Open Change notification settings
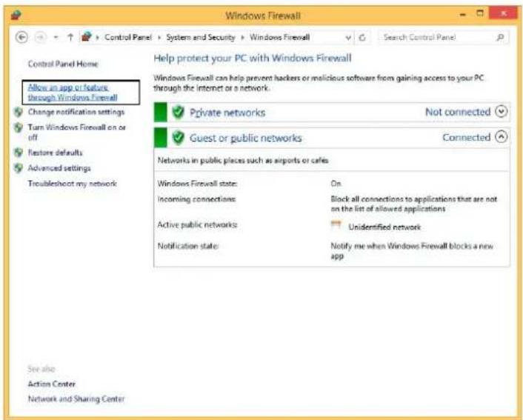 76,112
